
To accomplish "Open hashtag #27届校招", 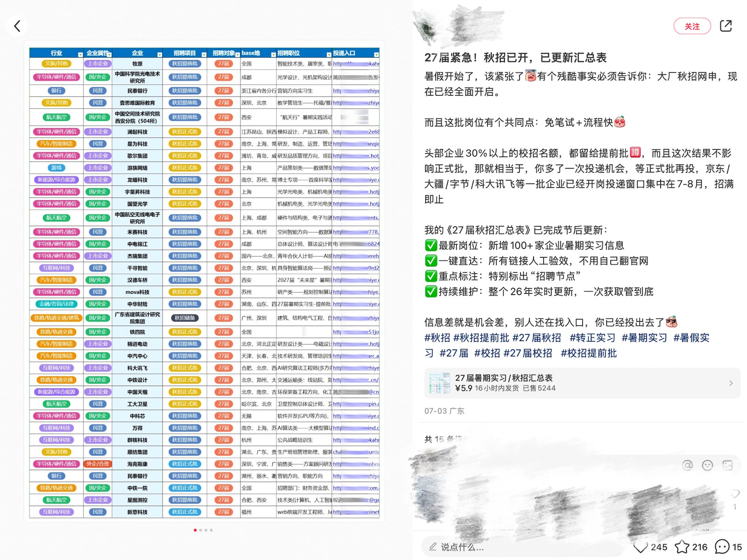I will tap(528, 353).
